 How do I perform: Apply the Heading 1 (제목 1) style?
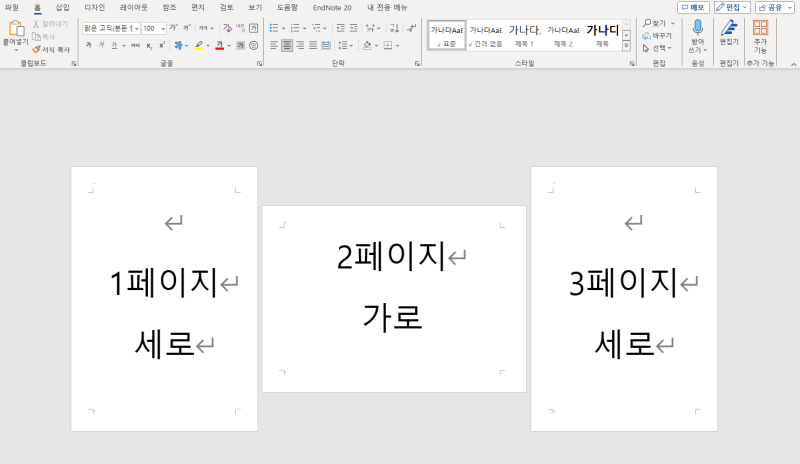[524, 35]
